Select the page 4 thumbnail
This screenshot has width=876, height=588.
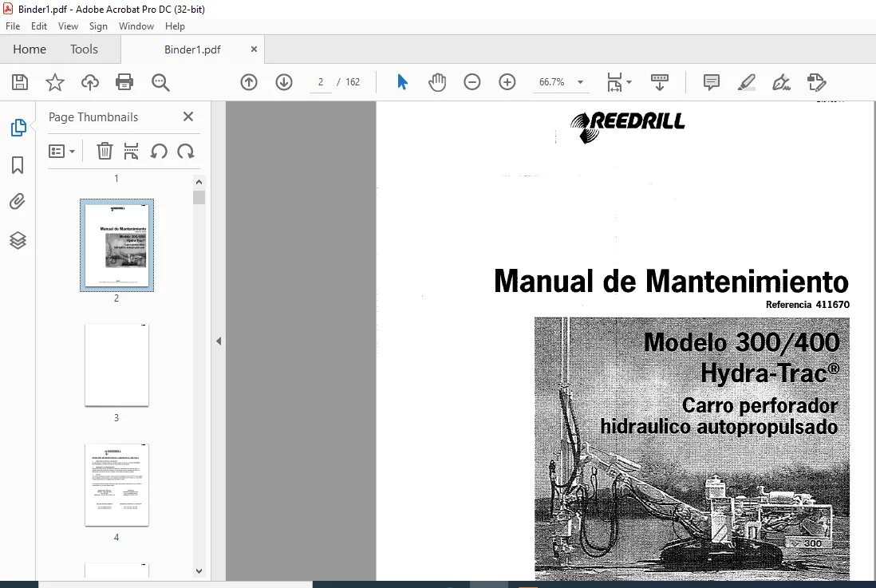(116, 484)
